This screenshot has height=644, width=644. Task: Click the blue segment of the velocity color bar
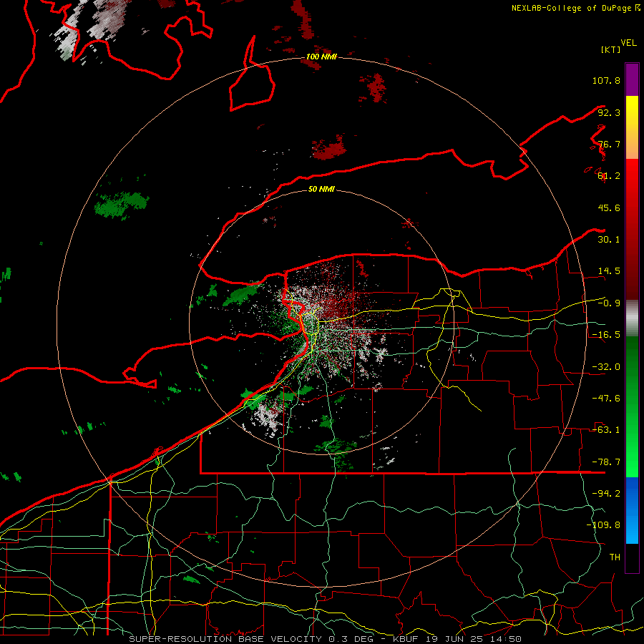632,510
